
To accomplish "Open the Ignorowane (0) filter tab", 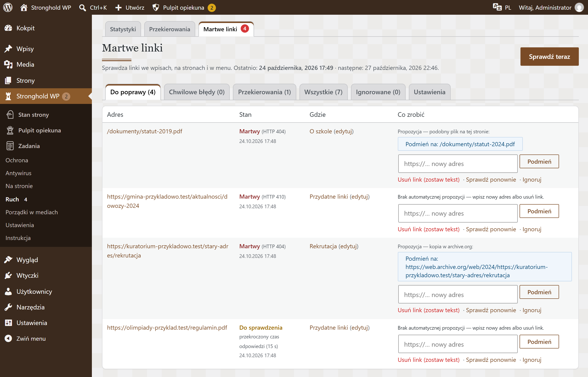I will click(x=378, y=92).
